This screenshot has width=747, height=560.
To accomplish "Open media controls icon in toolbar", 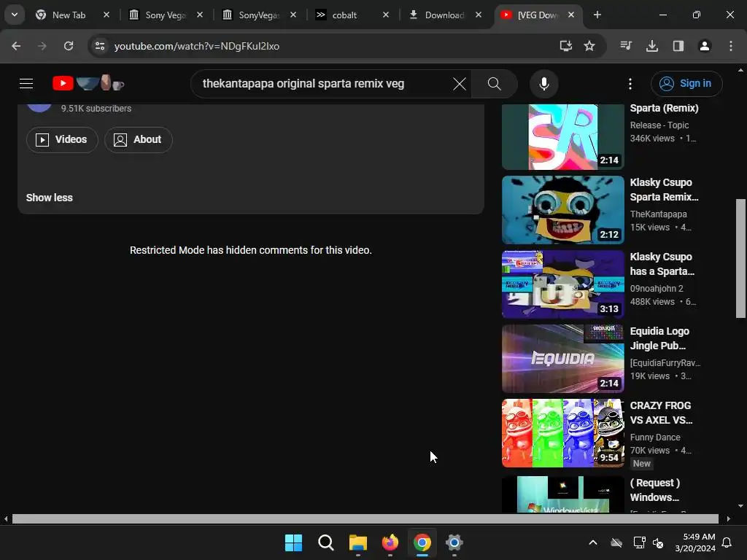I will tap(626, 46).
